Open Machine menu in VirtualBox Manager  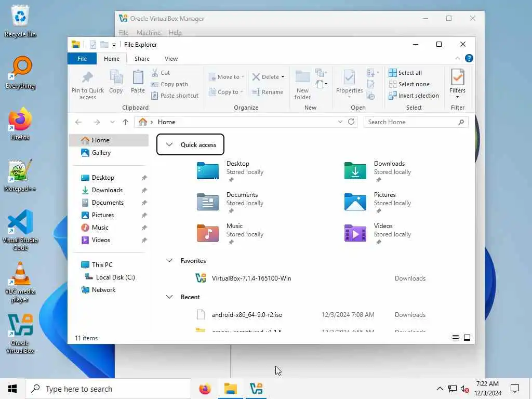click(x=149, y=33)
